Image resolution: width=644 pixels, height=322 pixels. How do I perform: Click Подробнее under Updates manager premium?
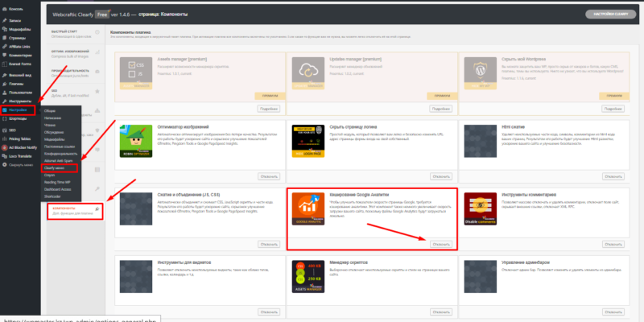pos(440,109)
